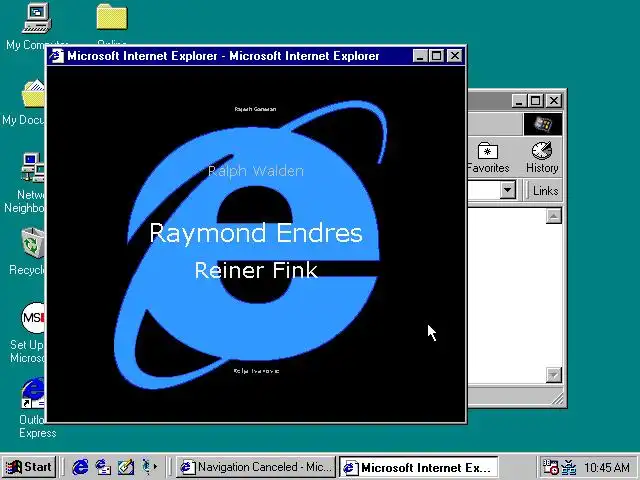Close the background browser window
Screen dimensions: 640x480
click(554, 100)
